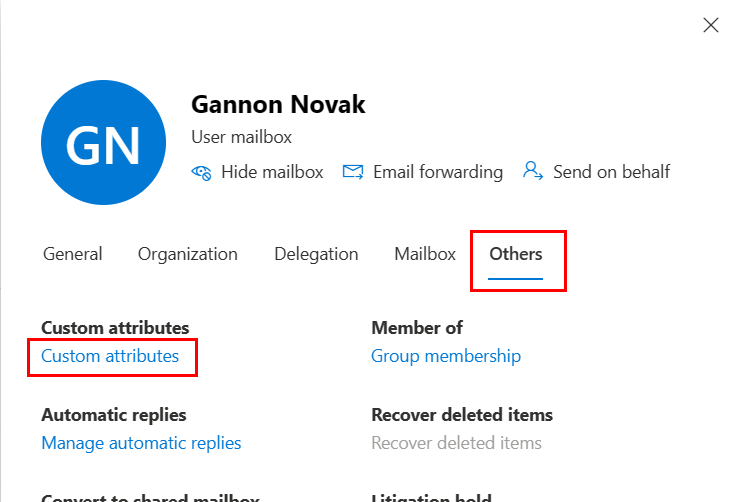Open the Group membership link
The image size is (731, 502).
(446, 356)
